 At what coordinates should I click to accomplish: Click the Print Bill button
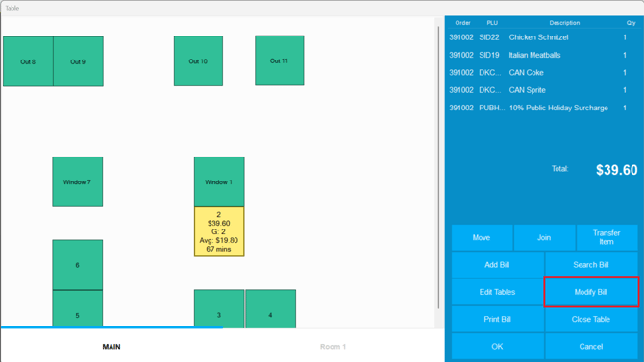click(x=497, y=319)
